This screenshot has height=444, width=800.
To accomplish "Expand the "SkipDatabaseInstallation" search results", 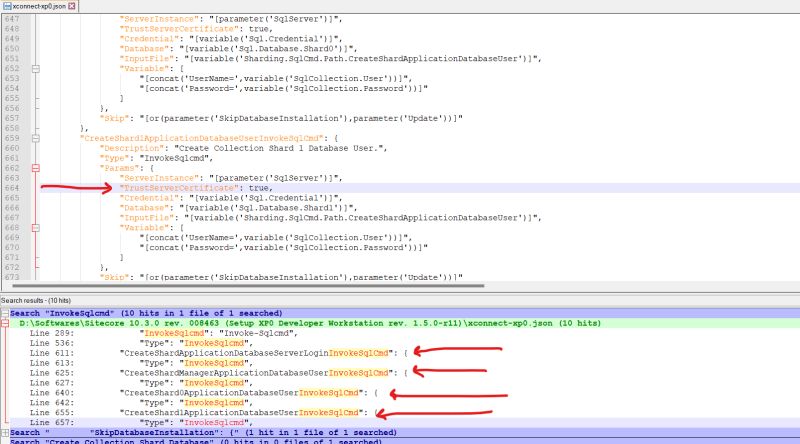I will 5,433.
